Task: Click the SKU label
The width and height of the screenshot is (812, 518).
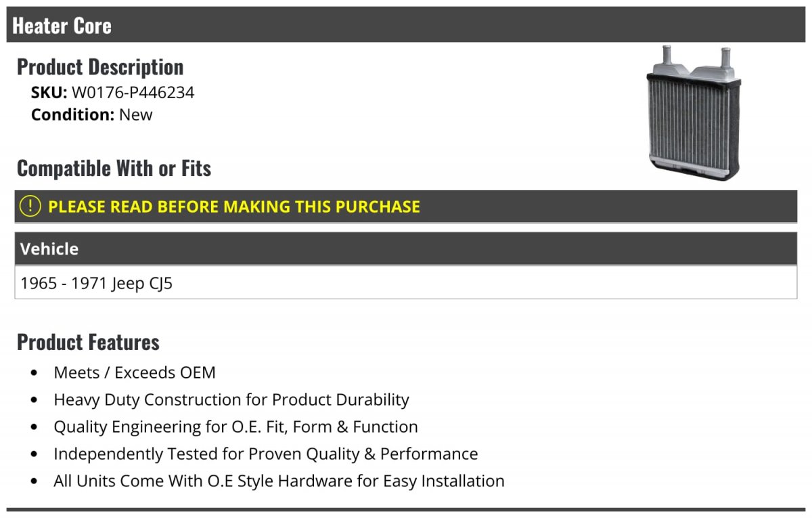Action: 49,92
